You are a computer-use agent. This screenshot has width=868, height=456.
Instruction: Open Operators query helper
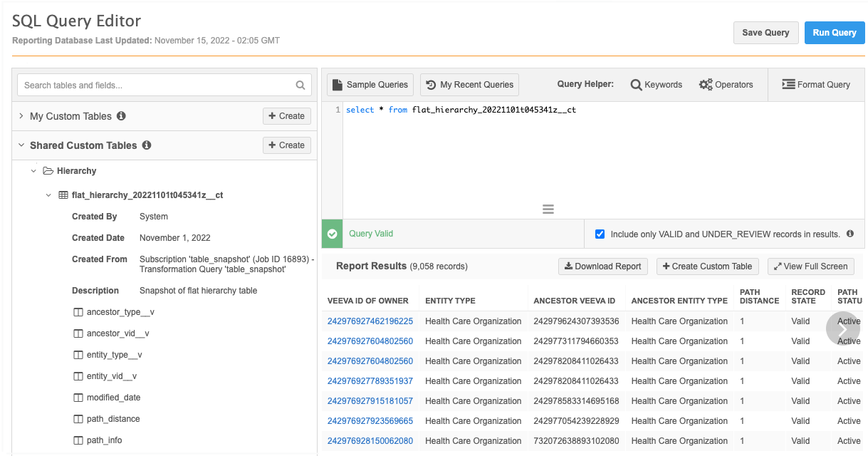point(726,85)
